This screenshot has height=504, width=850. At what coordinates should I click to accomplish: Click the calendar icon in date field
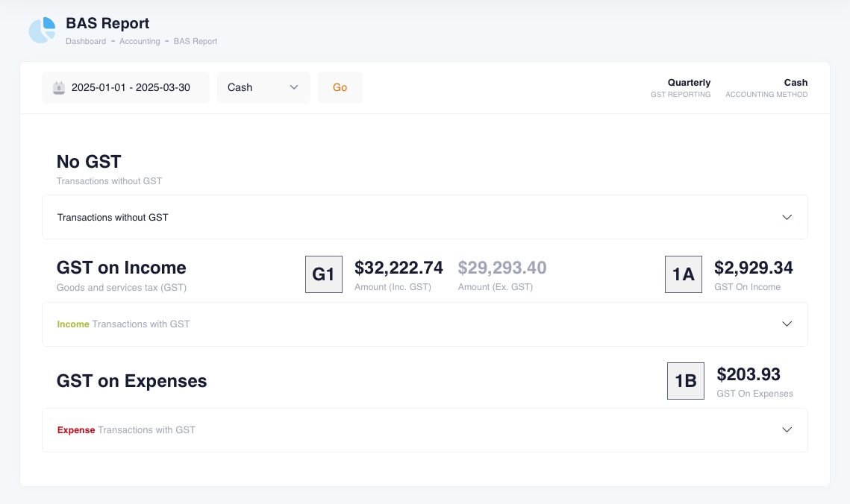[x=59, y=88]
